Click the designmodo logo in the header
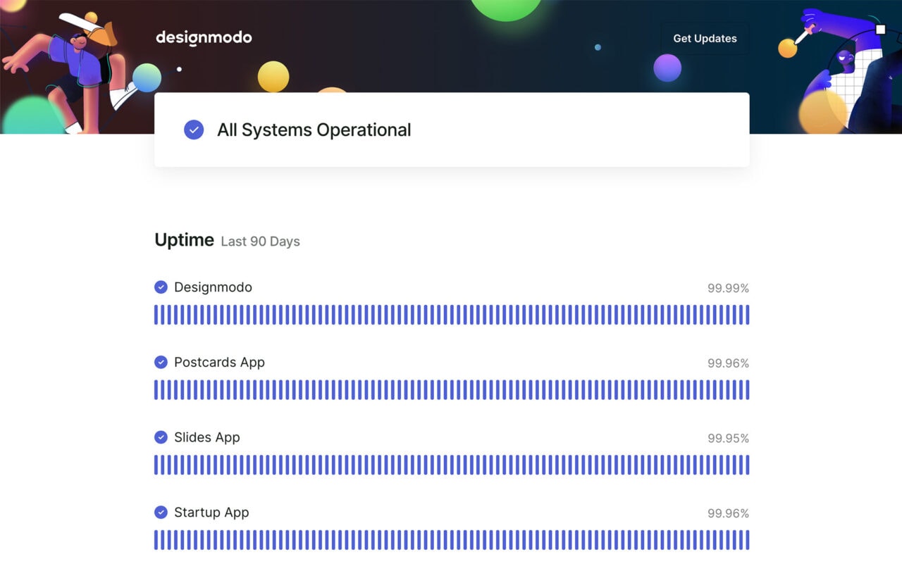This screenshot has height=588, width=902. (204, 38)
